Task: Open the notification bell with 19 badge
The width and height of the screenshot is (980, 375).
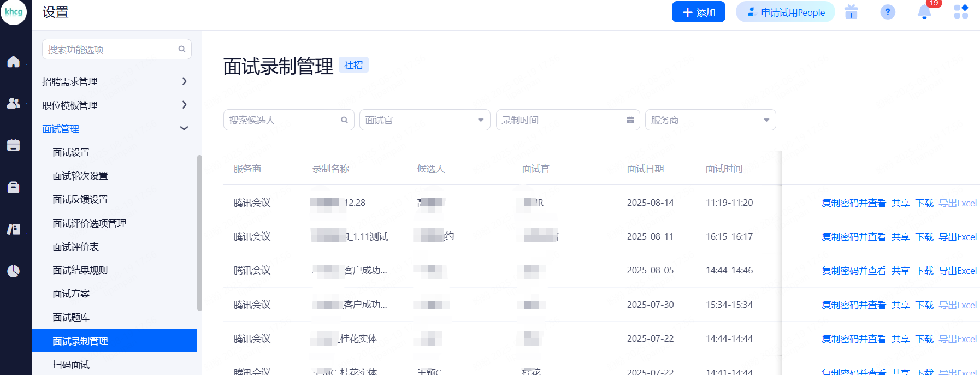Action: (x=924, y=12)
